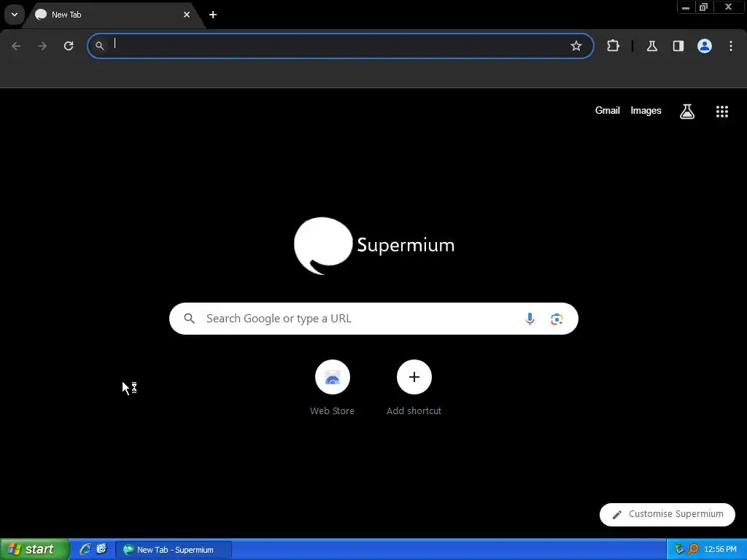Click the back navigation arrow
747x560 pixels.
click(16, 46)
